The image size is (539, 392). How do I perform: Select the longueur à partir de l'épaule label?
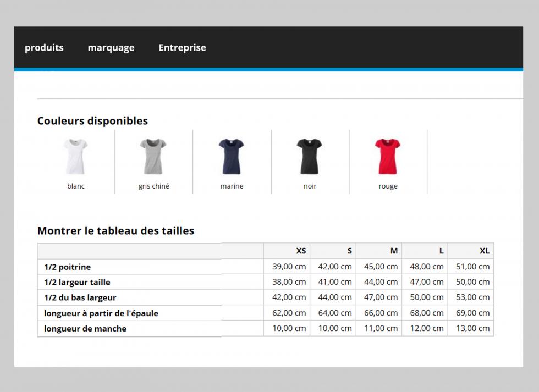[x=101, y=313]
